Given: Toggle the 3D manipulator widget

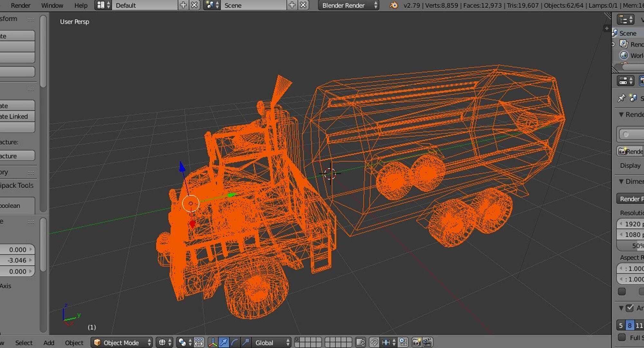Looking at the screenshot, I should pos(213,343).
